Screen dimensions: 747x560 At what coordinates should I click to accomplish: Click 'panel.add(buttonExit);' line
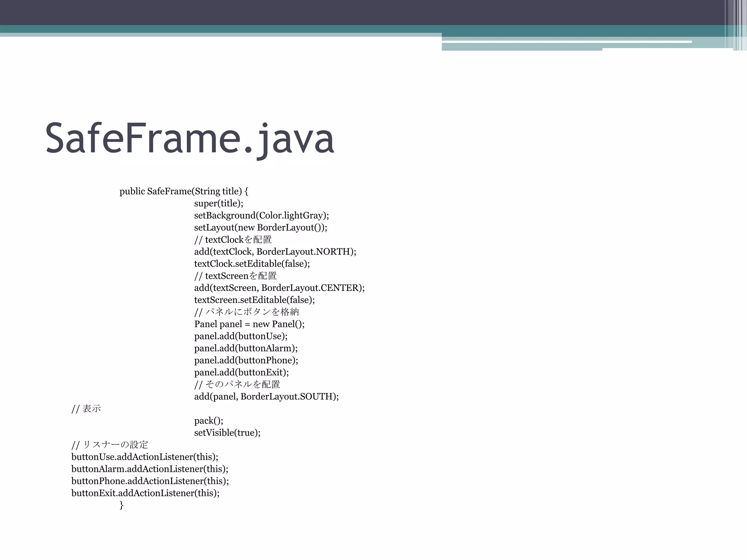[x=241, y=372]
